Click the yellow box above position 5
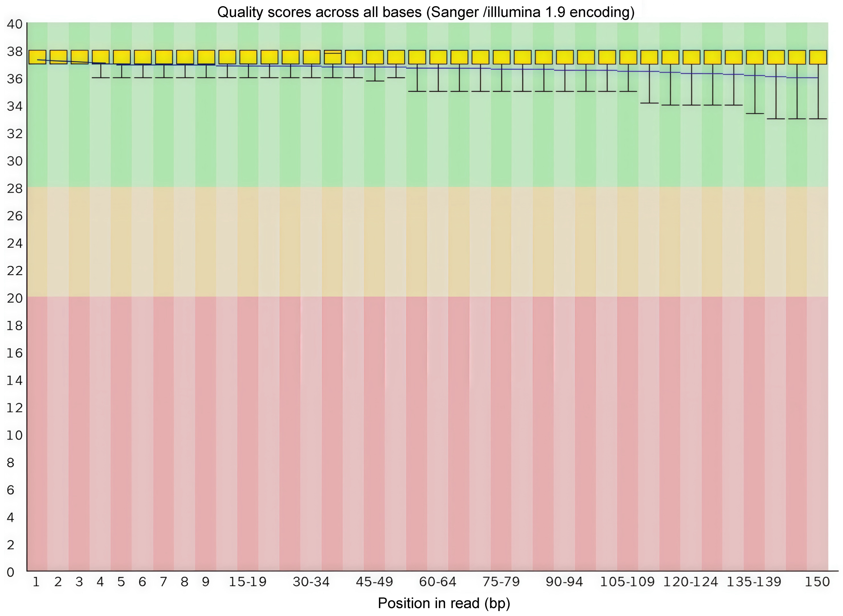 pos(122,57)
